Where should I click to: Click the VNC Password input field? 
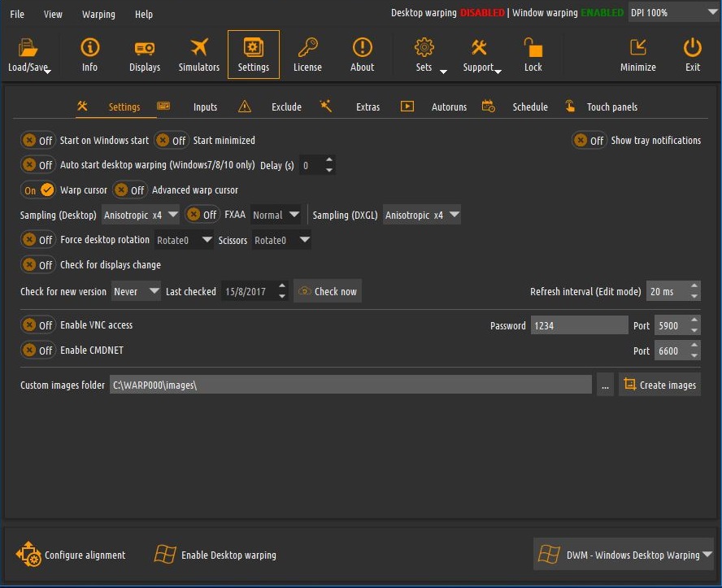(579, 325)
